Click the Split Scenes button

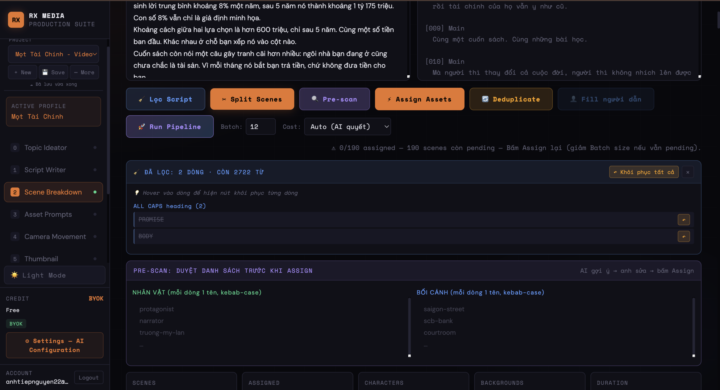coord(252,99)
